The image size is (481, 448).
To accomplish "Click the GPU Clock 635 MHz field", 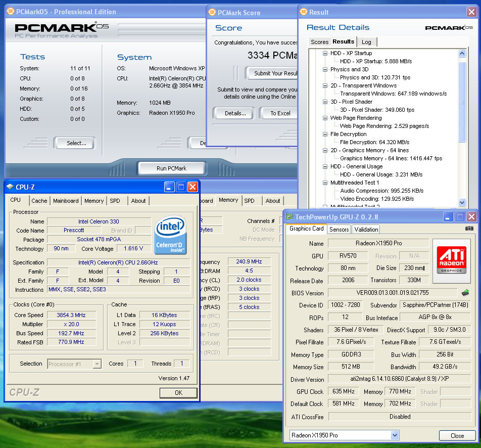I will coord(343,391).
